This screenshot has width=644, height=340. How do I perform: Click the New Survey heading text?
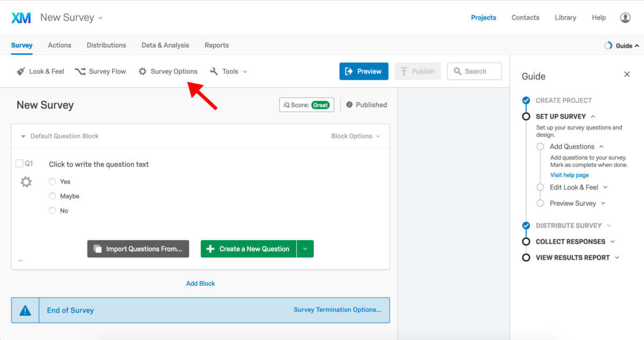click(x=45, y=105)
